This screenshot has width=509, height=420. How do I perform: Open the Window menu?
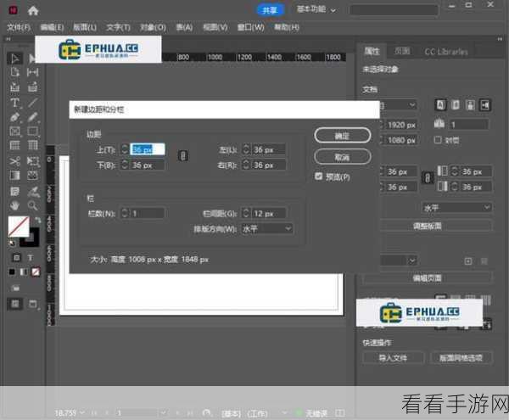point(250,27)
